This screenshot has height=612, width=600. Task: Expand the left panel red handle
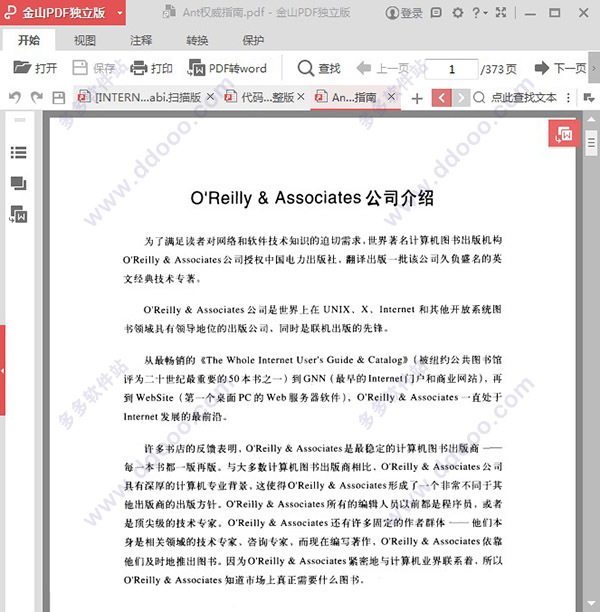tap(3, 370)
